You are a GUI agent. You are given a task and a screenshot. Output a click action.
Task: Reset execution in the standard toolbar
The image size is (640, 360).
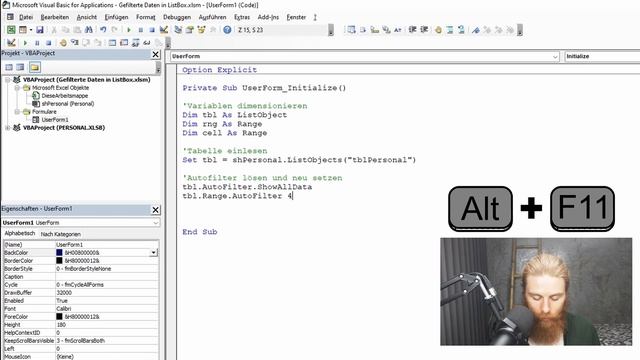(152, 30)
